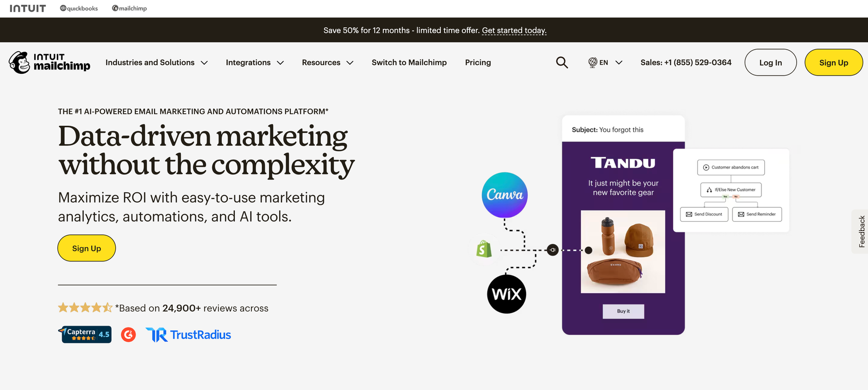
Task: Open the Resources dropdown menu
Action: [x=327, y=63]
